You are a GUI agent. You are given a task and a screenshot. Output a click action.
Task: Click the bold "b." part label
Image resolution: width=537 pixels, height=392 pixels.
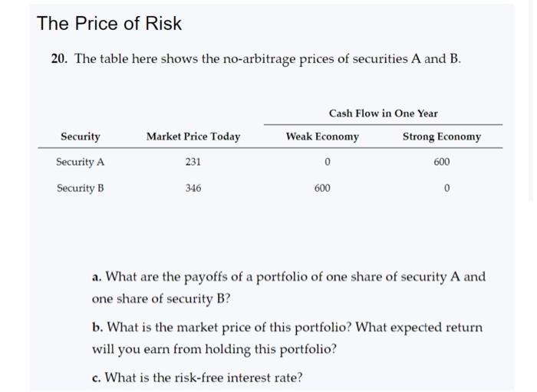tap(97, 328)
